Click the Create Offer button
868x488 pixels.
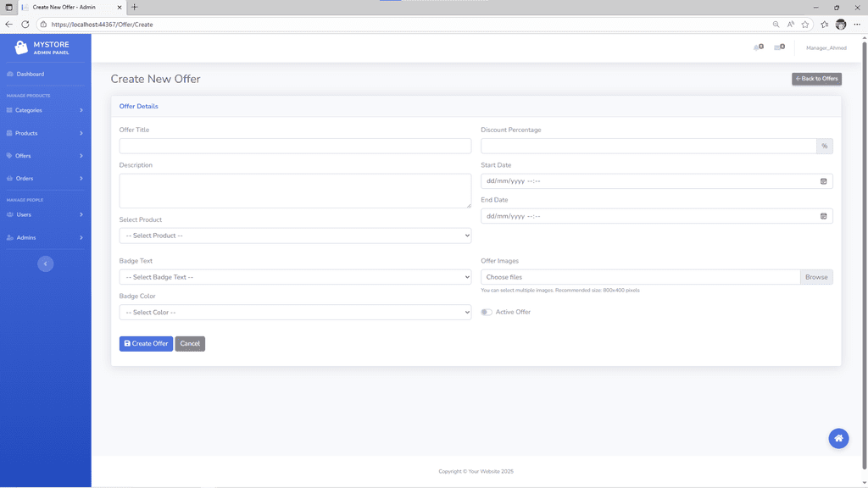146,344
